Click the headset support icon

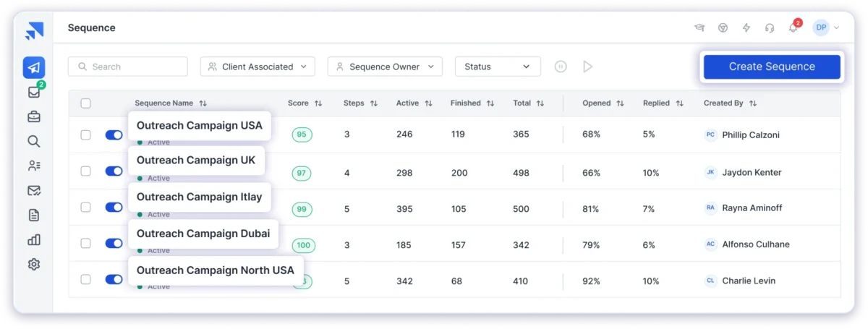pos(770,28)
